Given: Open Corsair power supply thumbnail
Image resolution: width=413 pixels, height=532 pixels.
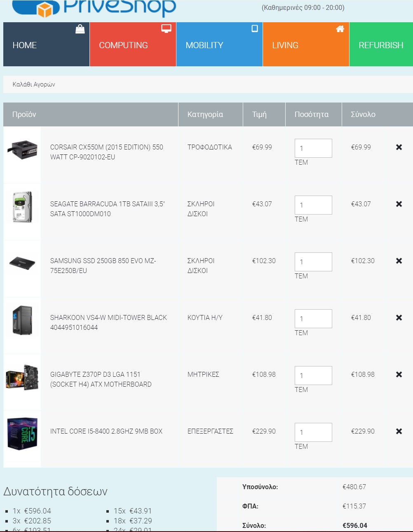Looking at the screenshot, I should click(x=22, y=149).
